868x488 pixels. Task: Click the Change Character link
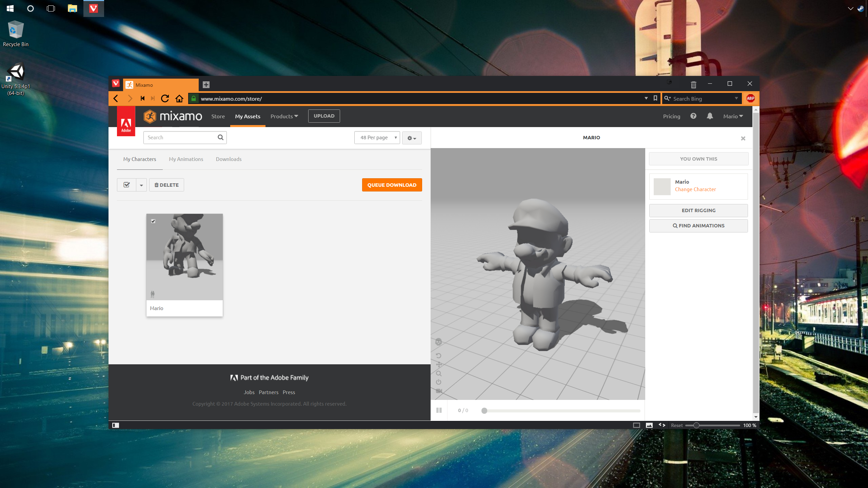coord(695,189)
